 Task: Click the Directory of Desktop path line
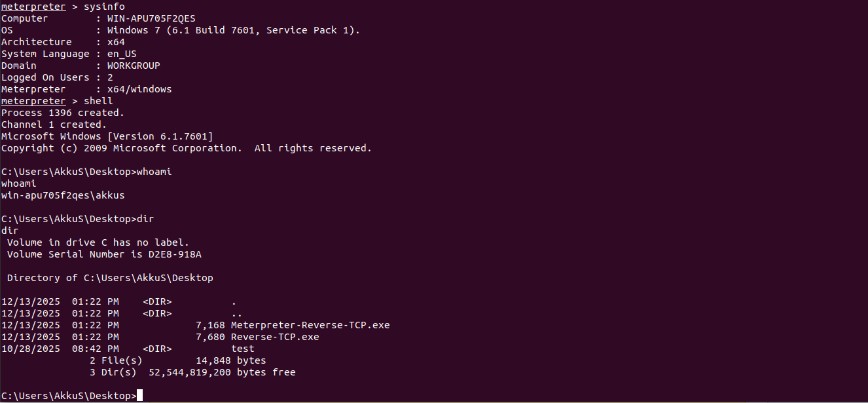point(110,278)
